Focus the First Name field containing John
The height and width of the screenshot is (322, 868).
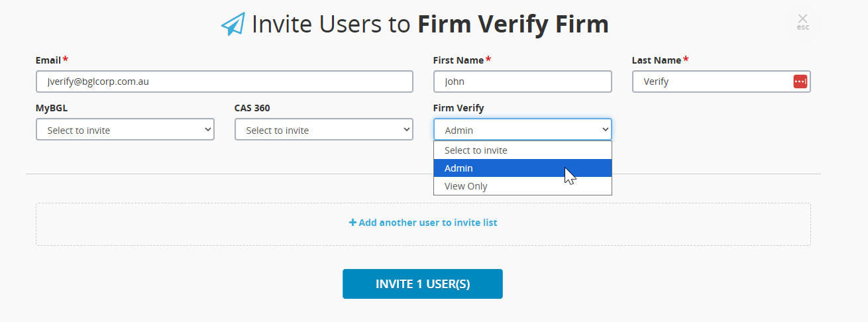pos(523,81)
